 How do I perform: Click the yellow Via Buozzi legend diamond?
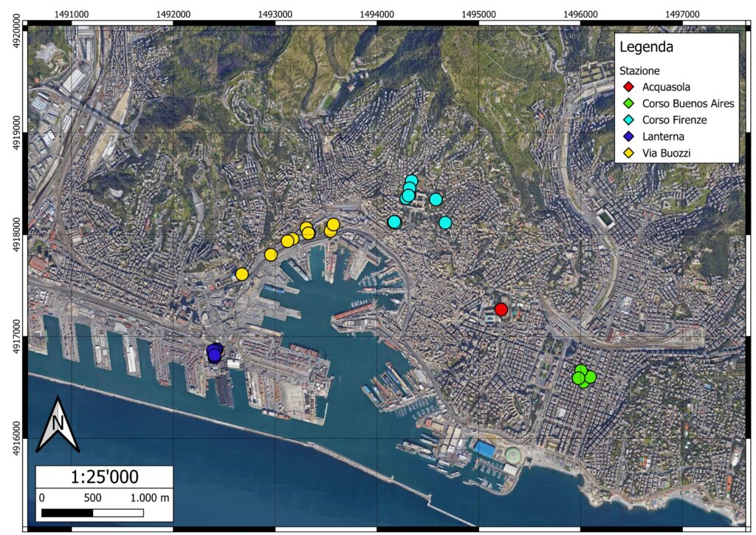point(629,154)
